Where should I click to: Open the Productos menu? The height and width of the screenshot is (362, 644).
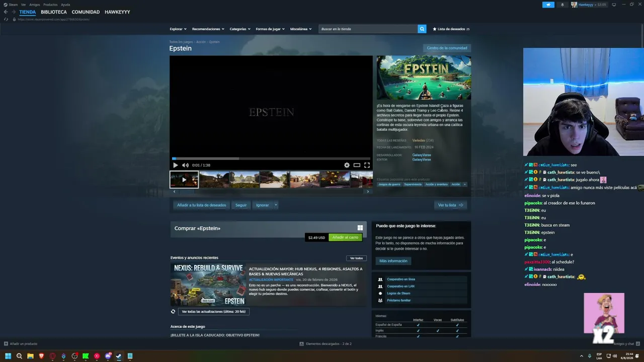point(50,5)
